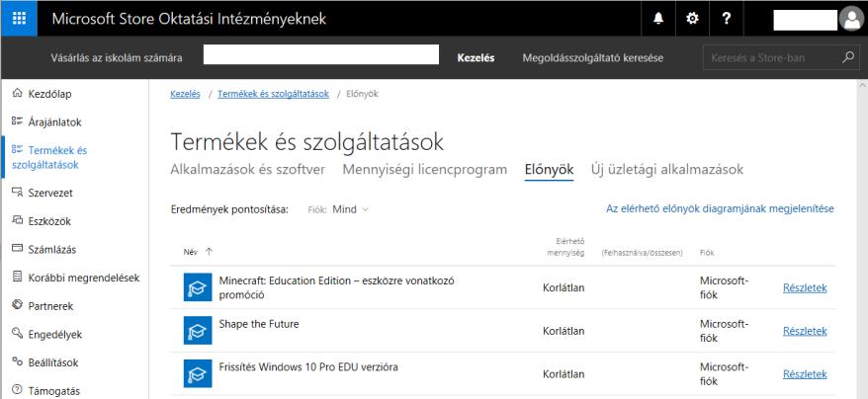Click the Windows 10 Pro EDU upgrade icon
The width and height of the screenshot is (868, 399).
coord(198,373)
